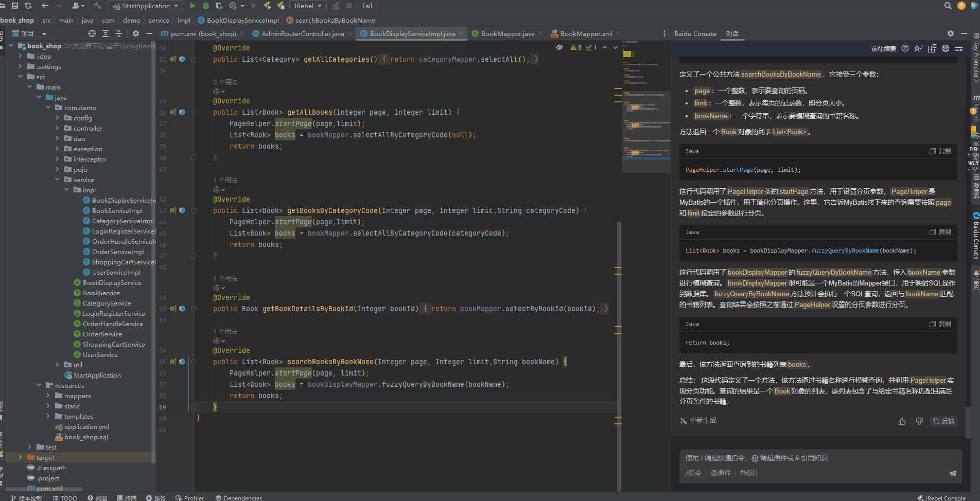Image resolution: width=980 pixels, height=501 pixels.
Task: Run with JRebel rocket icon
Action: 267,6
